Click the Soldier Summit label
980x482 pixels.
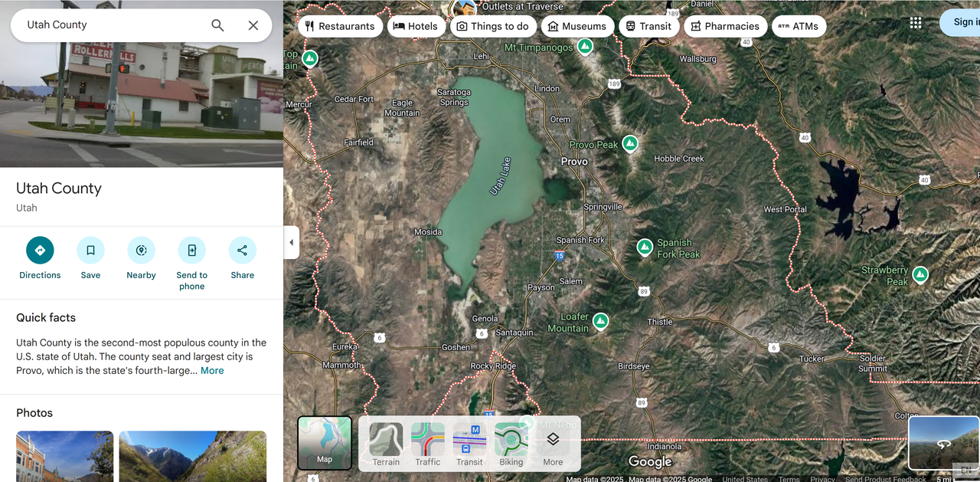(873, 363)
